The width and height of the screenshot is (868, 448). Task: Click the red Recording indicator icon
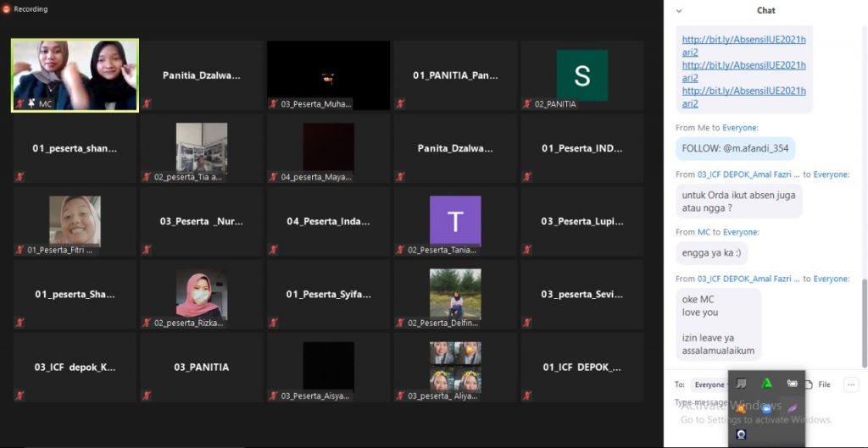7,9
